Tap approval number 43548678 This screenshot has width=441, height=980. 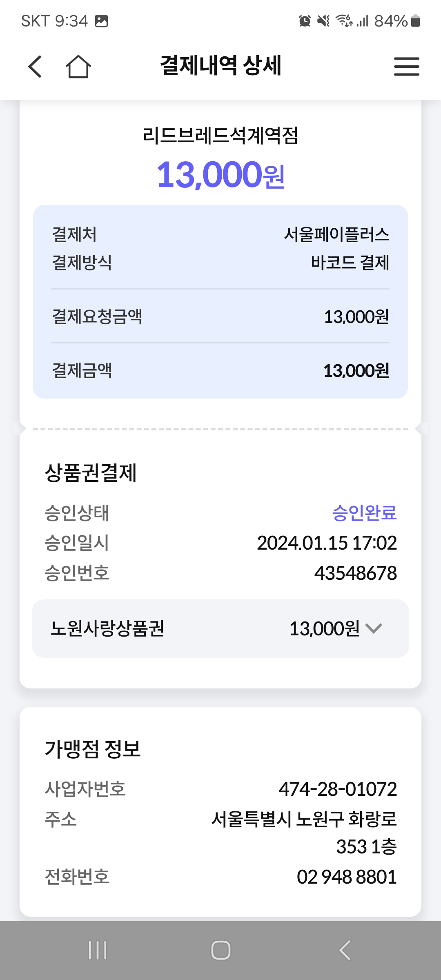click(x=355, y=573)
